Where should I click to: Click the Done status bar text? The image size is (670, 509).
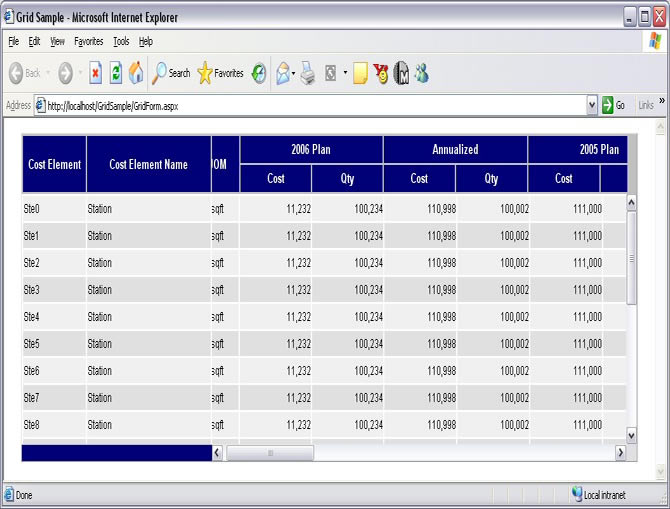coord(24,495)
